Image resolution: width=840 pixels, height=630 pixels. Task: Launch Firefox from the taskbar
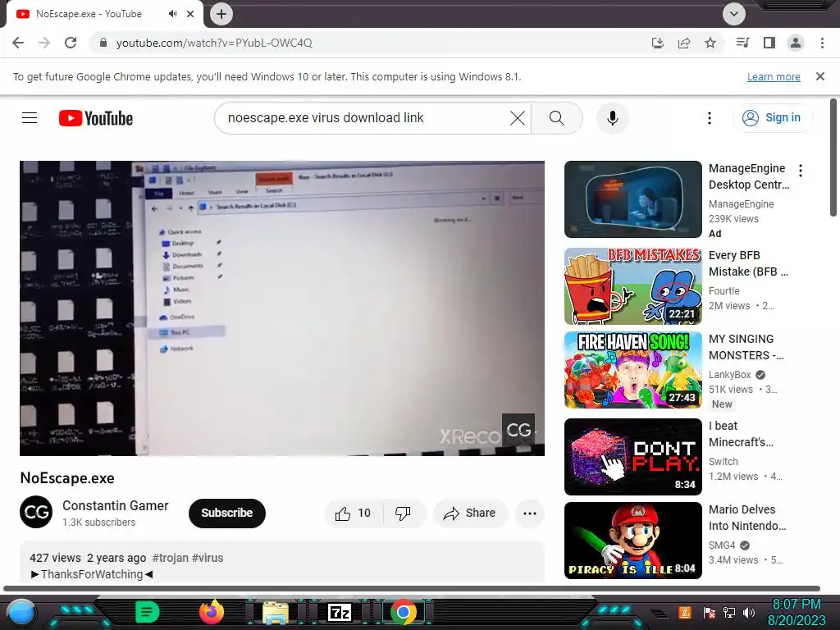pyautogui.click(x=212, y=612)
